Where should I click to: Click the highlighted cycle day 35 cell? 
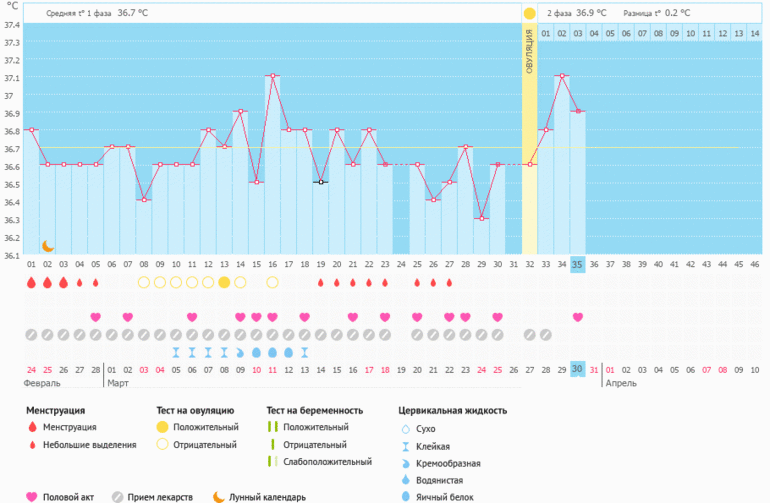click(x=578, y=264)
